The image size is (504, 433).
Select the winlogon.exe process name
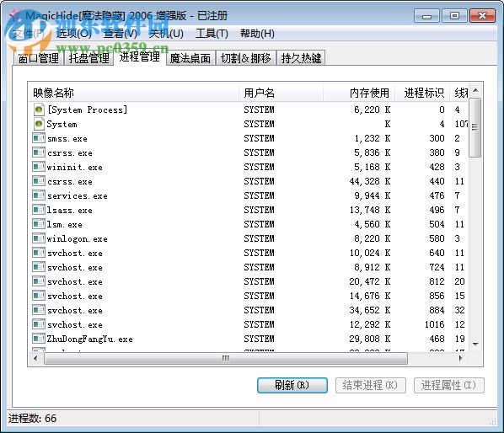coord(78,238)
